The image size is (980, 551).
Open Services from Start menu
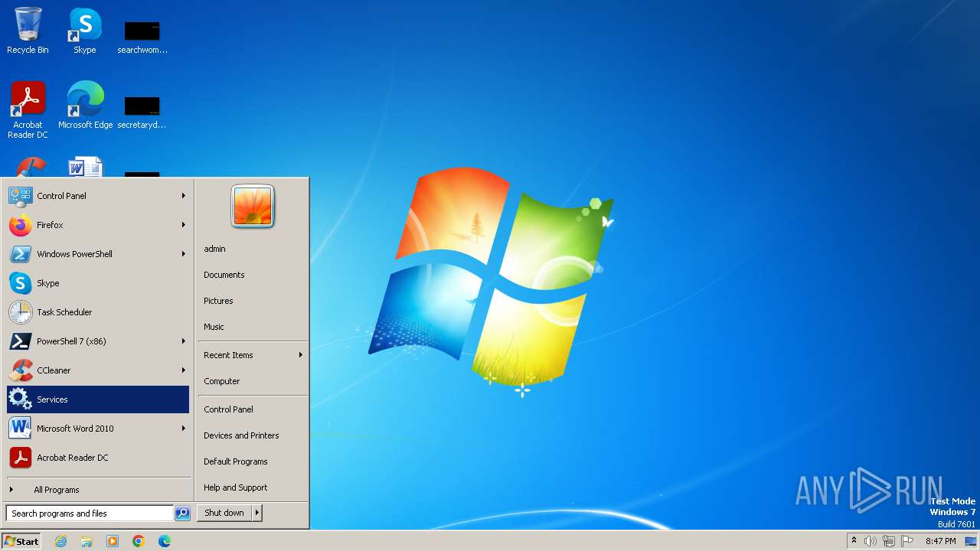pos(98,399)
